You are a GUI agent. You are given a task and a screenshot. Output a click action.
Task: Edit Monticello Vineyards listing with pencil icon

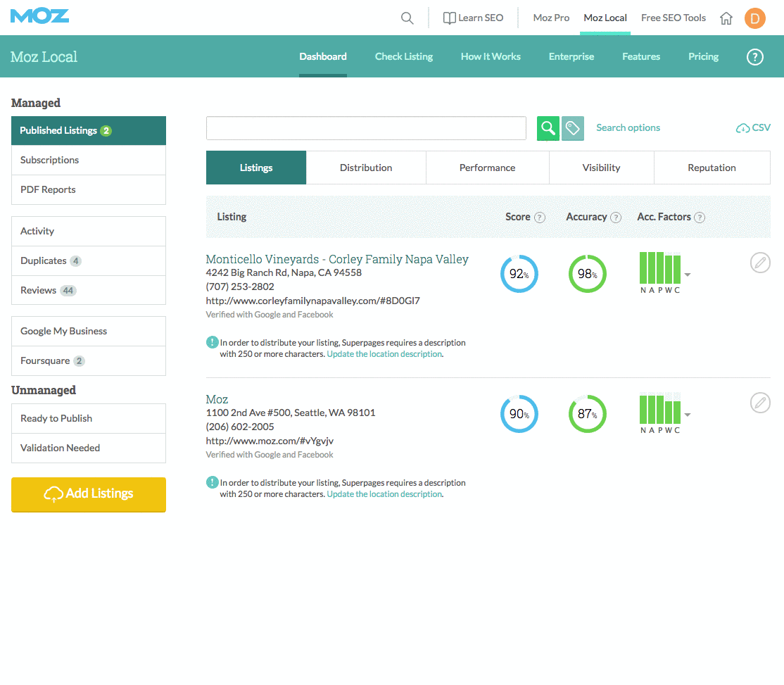(x=760, y=263)
